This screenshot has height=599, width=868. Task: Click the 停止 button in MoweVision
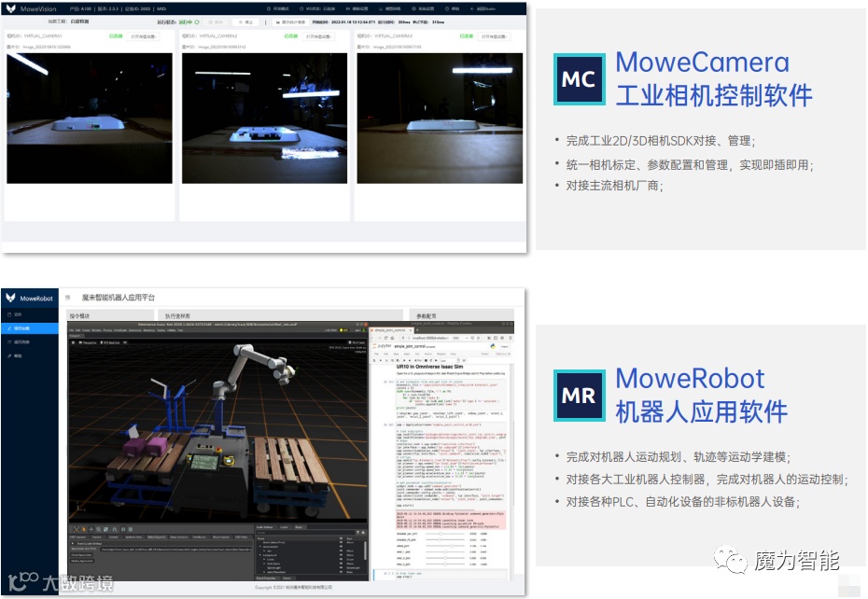click(245, 22)
